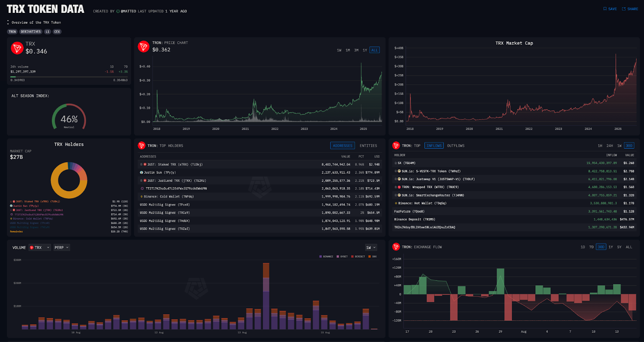Switch price chart range to 1Y
The image size is (644, 342).
365,50
